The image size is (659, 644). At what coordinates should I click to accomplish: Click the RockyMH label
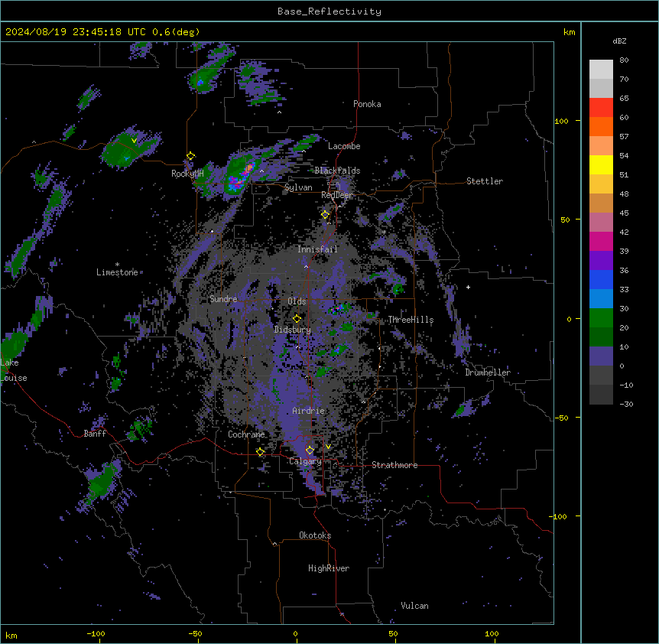(x=187, y=174)
